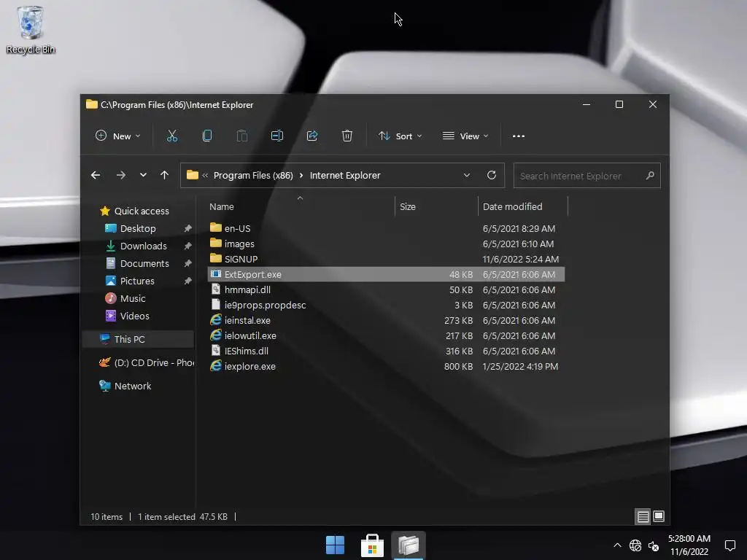The height and width of the screenshot is (560, 747).
Task: Switch to large thumbnails view icon
Action: tap(659, 517)
